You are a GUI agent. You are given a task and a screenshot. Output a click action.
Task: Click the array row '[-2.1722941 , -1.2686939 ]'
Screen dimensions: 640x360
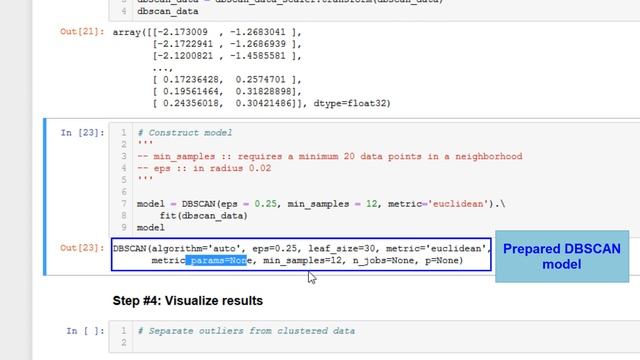(227, 44)
